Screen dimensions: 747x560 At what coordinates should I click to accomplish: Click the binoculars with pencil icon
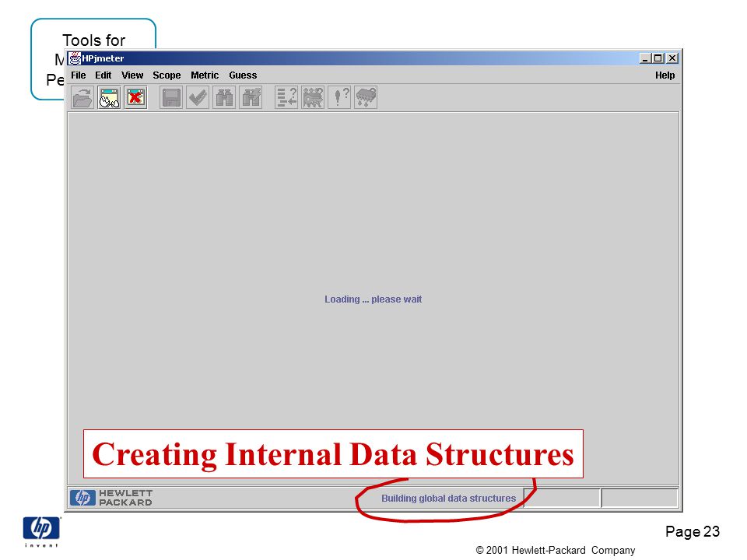tap(251, 98)
